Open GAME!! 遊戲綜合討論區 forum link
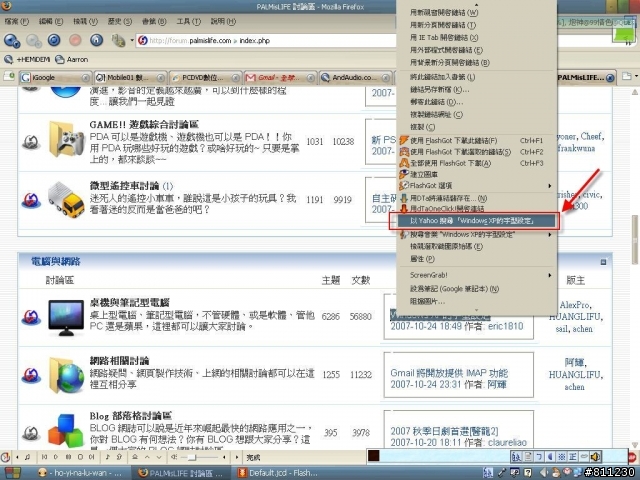This screenshot has height=480, width=640. [x=144, y=124]
